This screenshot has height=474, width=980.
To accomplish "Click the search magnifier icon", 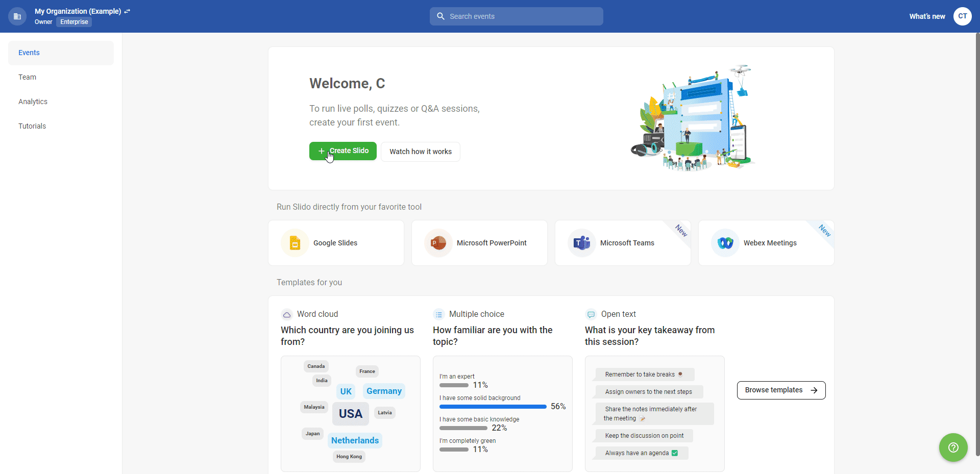I will pyautogui.click(x=441, y=16).
